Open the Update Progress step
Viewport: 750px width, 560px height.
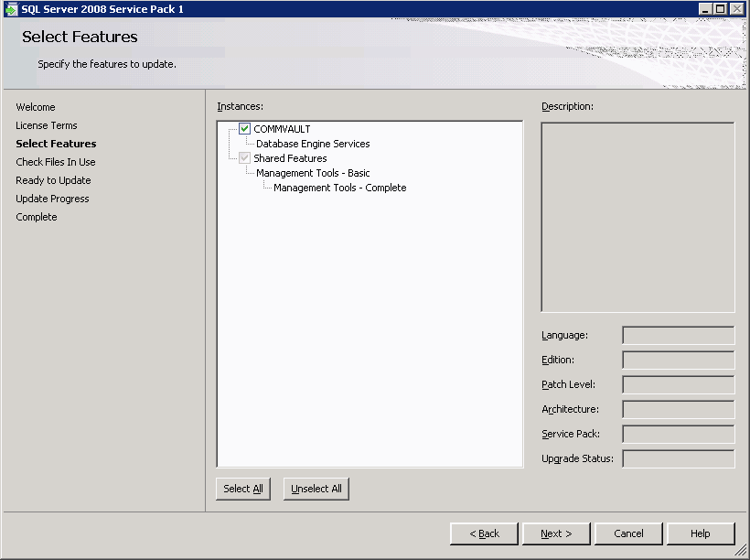(52, 199)
